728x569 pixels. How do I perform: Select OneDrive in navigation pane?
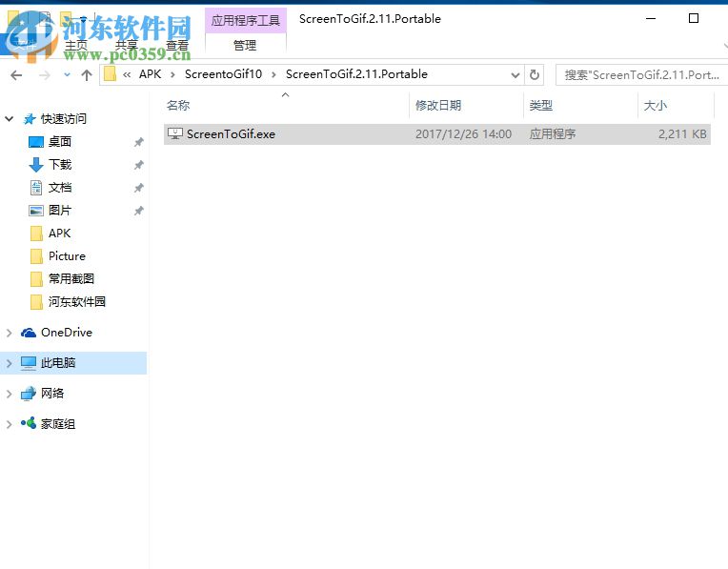click(x=67, y=333)
